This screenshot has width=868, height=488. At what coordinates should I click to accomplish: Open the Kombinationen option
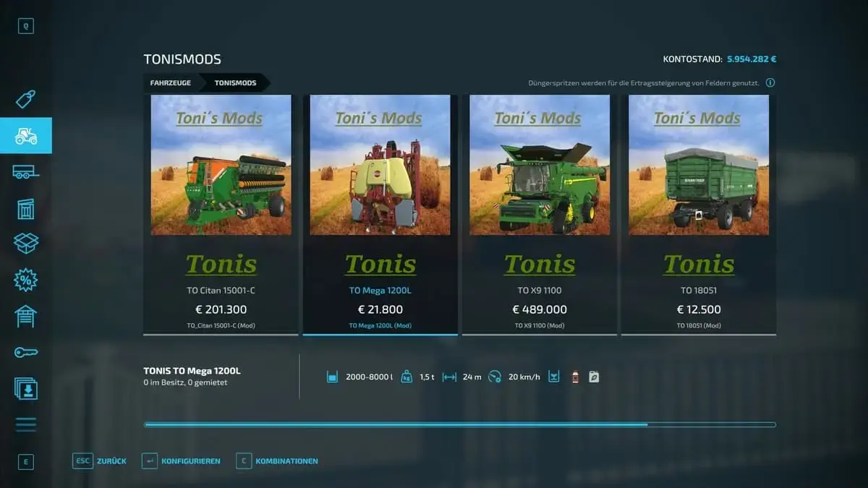pyautogui.click(x=277, y=461)
